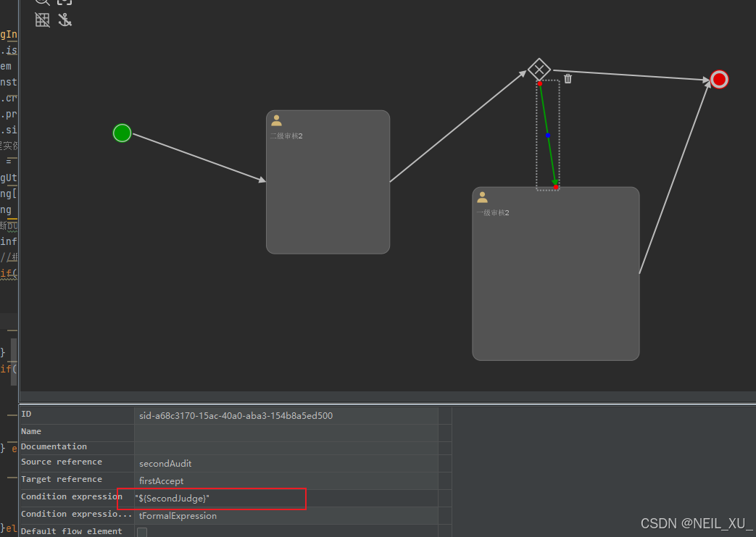Click the Name property value field

click(x=286, y=432)
